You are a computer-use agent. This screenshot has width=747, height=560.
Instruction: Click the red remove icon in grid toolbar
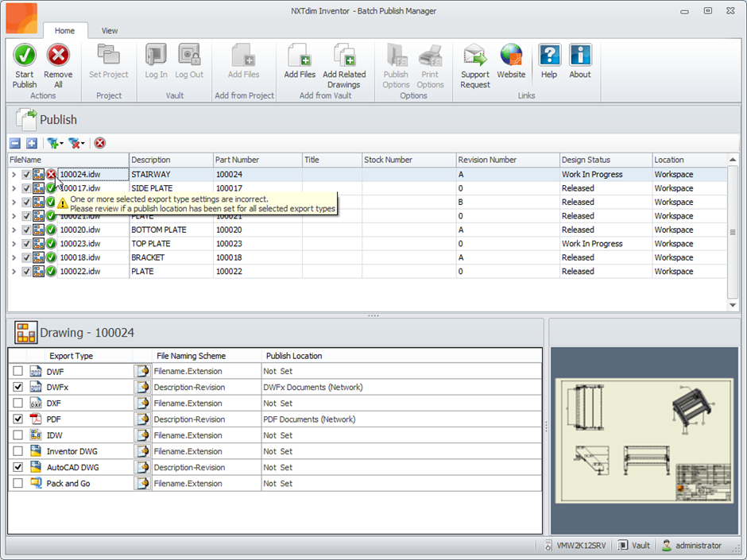[99, 143]
